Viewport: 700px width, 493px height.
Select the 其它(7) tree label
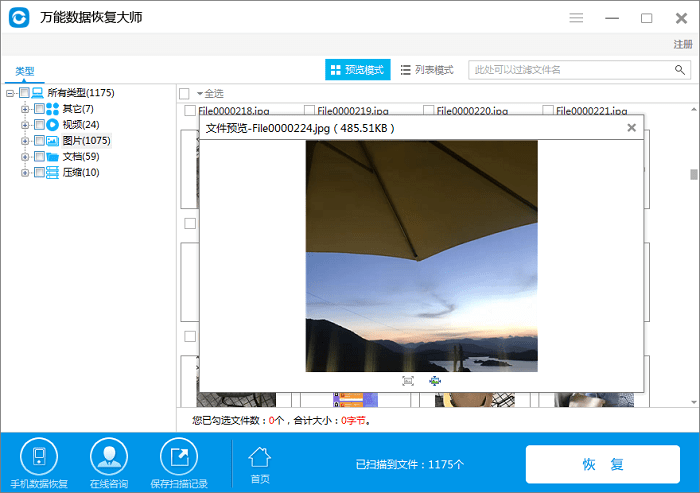pos(78,109)
